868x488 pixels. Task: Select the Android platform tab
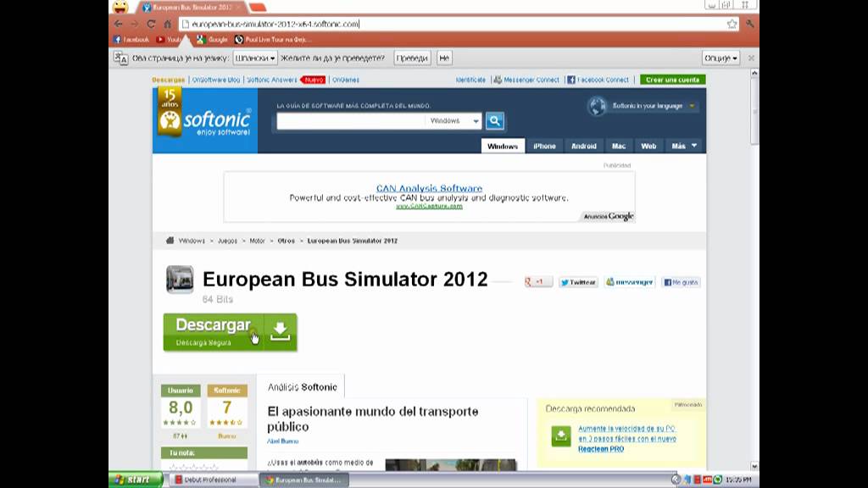pyautogui.click(x=584, y=146)
